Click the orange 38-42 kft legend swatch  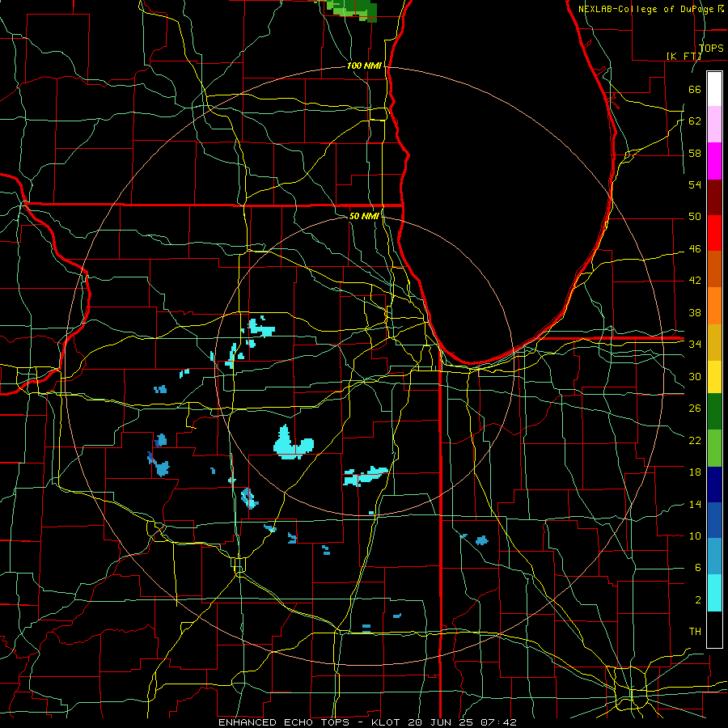(x=714, y=305)
